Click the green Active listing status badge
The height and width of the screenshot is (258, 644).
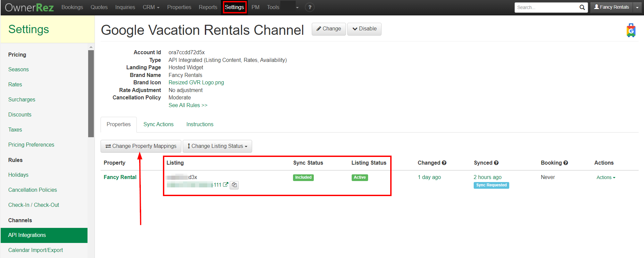click(360, 178)
